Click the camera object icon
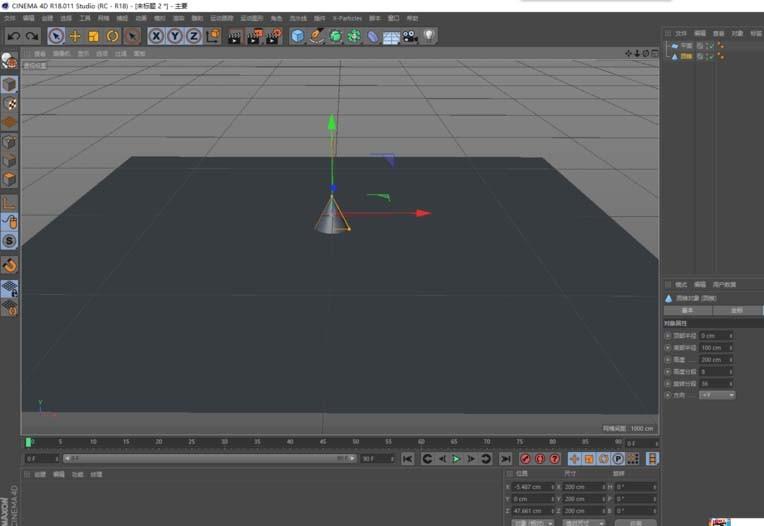Viewport: 764px width, 526px height. click(410, 36)
